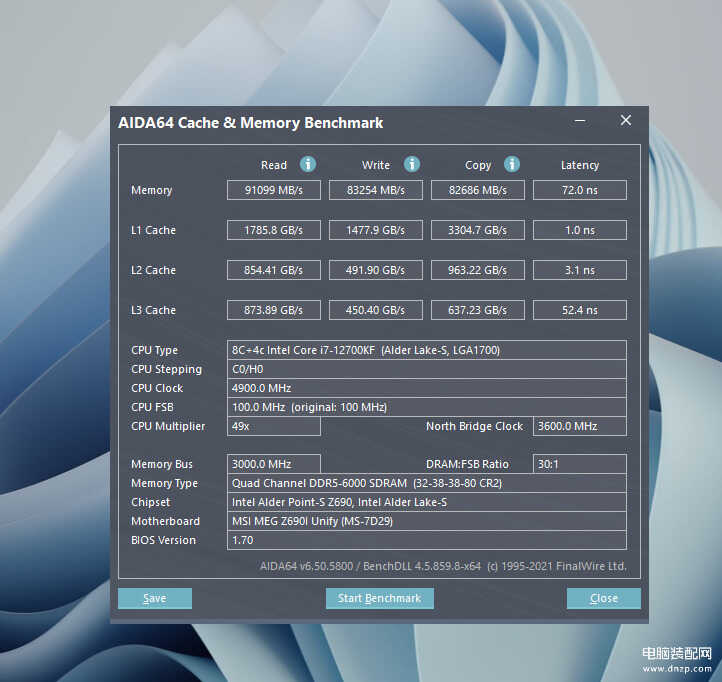This screenshot has height=682, width=722.
Task: Click the Memory Latency value box
Action: [579, 190]
